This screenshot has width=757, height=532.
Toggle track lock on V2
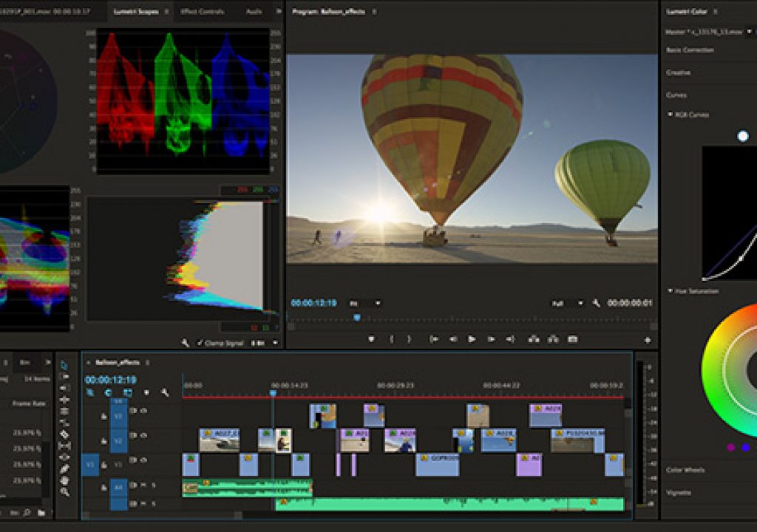[103, 441]
